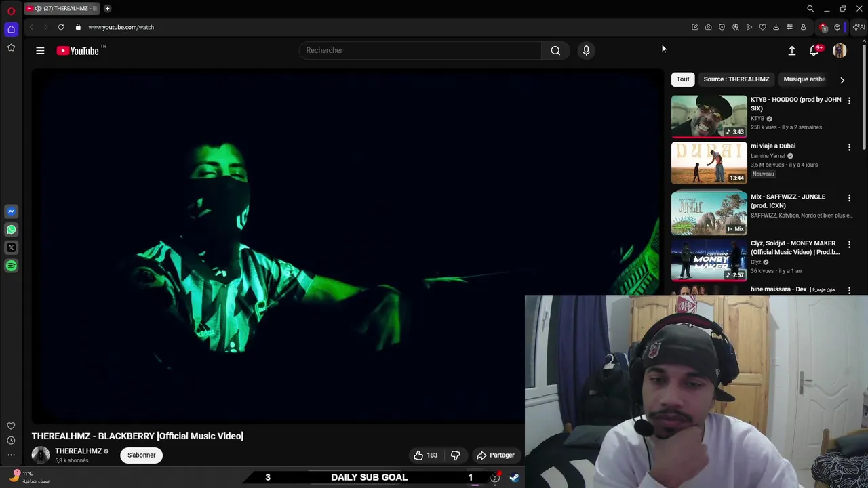Open extensions cube icon
Screen dimensions: 868x488
pos(837,27)
